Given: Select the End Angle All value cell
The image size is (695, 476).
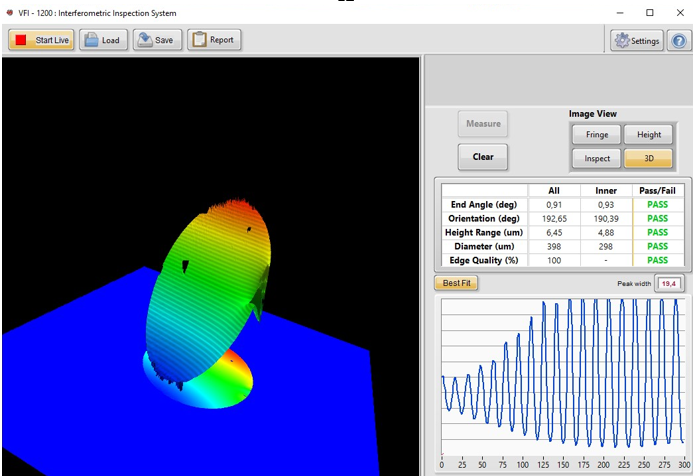Looking at the screenshot, I should [553, 204].
